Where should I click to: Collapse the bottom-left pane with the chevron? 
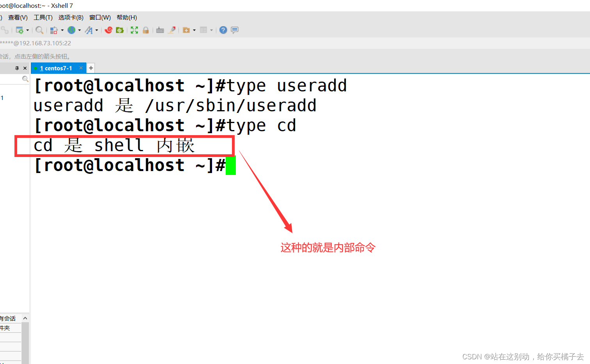point(25,318)
